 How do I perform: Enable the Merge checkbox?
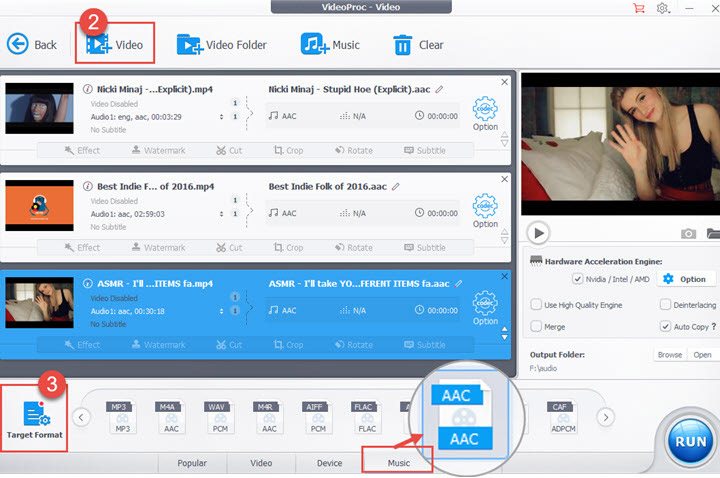pos(536,326)
